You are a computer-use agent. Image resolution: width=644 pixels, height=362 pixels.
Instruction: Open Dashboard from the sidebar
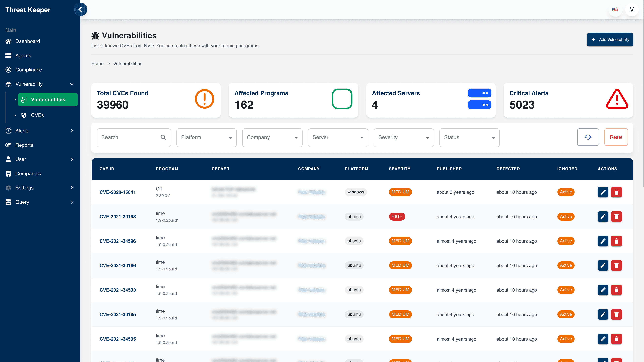click(28, 41)
